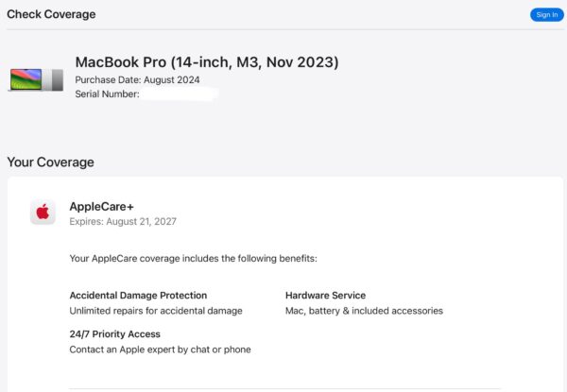567x392 pixels.
Task: Click the AppleCare+ plan title
Action: coord(102,207)
